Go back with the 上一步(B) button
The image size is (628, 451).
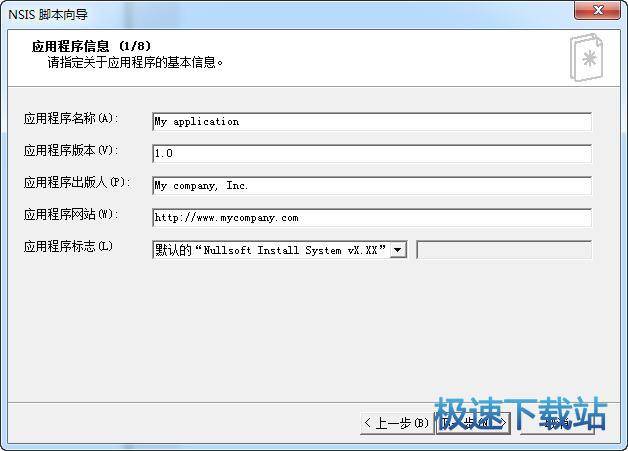(x=397, y=423)
